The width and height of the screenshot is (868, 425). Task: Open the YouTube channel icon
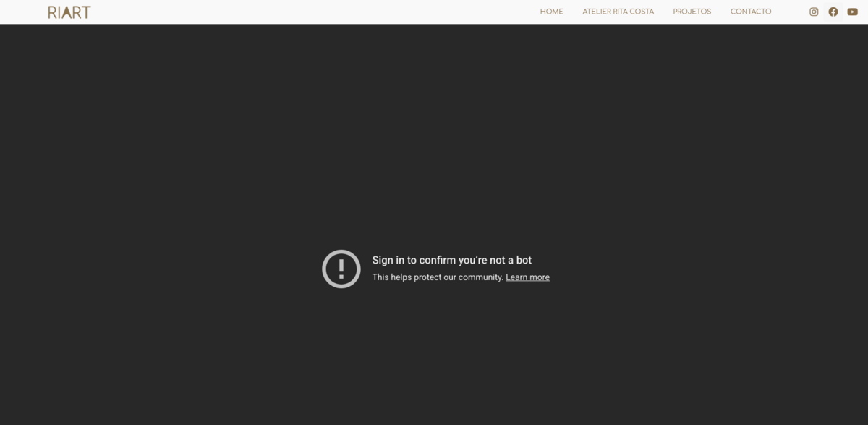852,12
